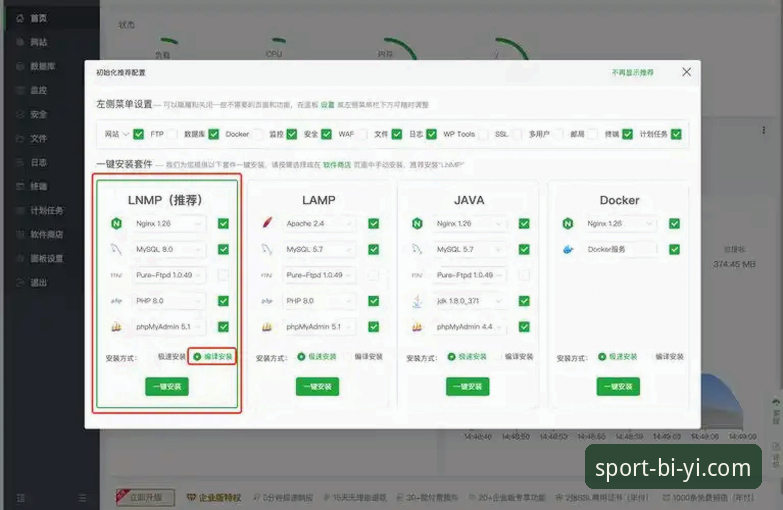Open Apache 2.4 version dropdown
The width and height of the screenshot is (783, 510).
[319, 223]
